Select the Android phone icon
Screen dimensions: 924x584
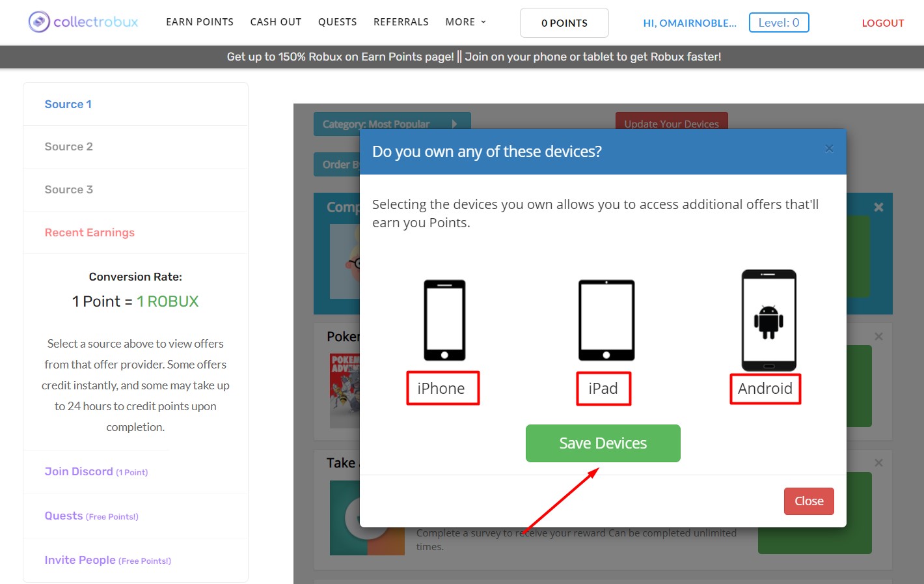(x=769, y=320)
